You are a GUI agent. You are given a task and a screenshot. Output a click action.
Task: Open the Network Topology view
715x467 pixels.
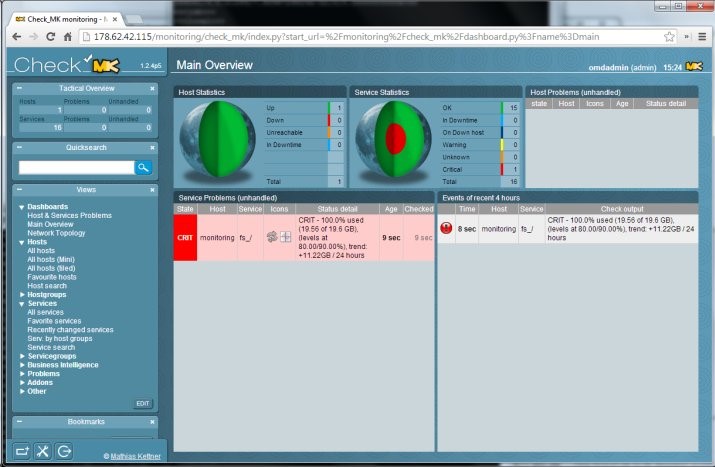point(56,233)
